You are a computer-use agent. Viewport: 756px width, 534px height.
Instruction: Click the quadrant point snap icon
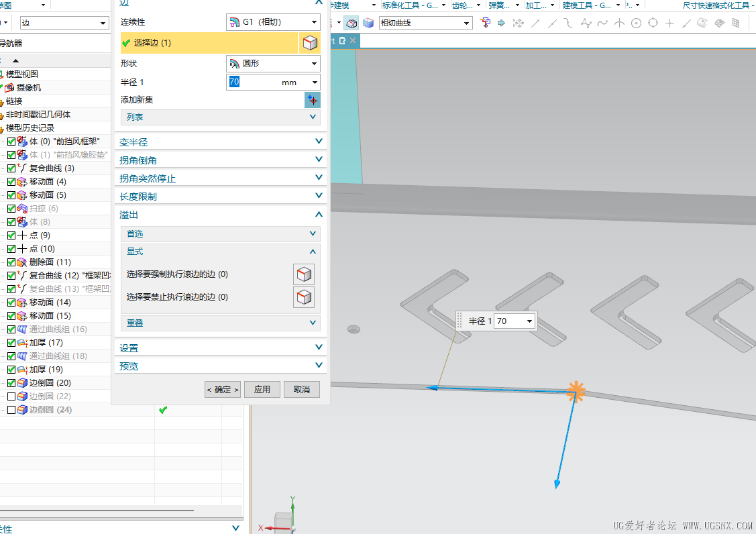point(653,23)
